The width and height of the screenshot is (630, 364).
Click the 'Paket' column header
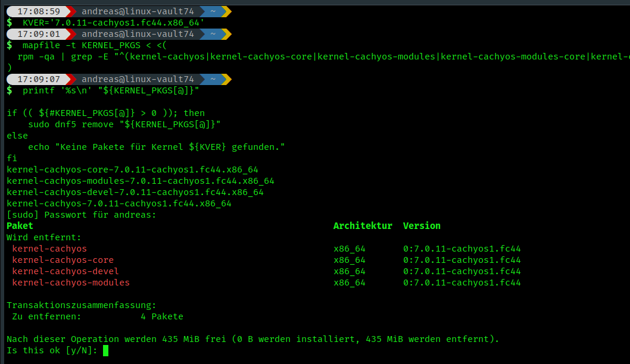point(20,226)
